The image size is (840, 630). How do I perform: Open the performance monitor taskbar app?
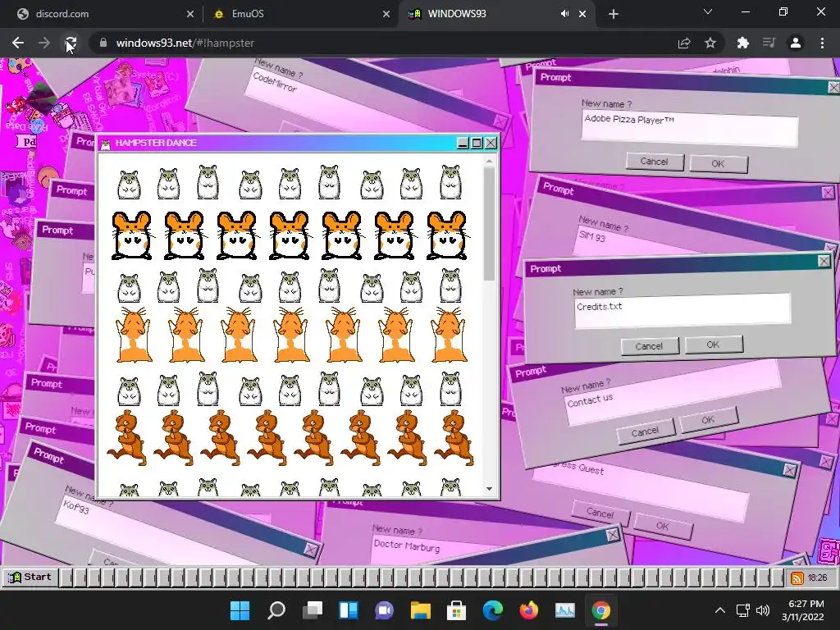click(x=564, y=610)
